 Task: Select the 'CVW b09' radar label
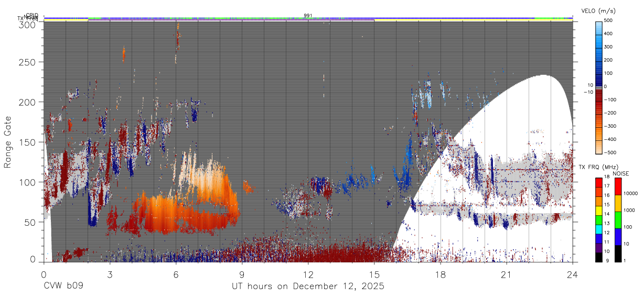click(63, 286)
